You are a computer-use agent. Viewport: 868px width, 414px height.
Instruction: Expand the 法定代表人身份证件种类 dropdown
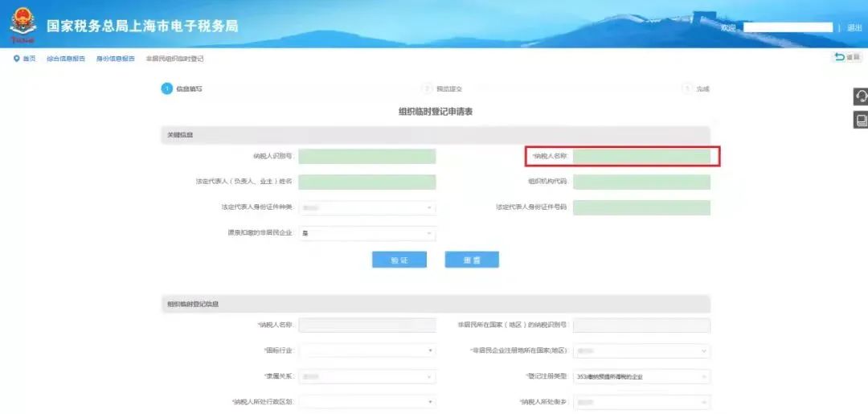pyautogui.click(x=367, y=207)
